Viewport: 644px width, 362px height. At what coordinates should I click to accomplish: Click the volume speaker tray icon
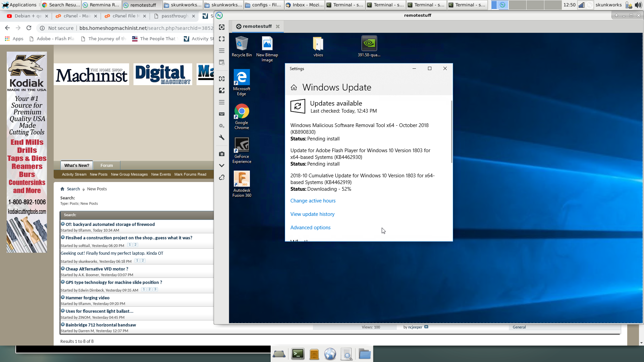[x=638, y=5]
